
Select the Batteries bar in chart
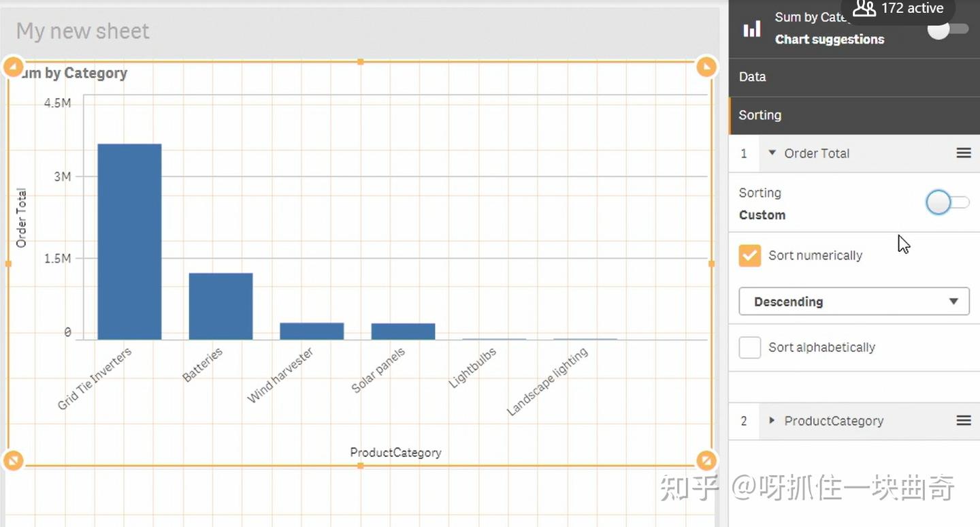[x=220, y=306]
